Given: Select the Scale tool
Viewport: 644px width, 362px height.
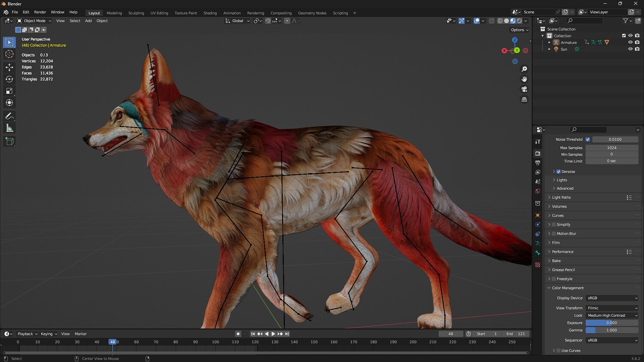Looking at the screenshot, I should tap(9, 91).
